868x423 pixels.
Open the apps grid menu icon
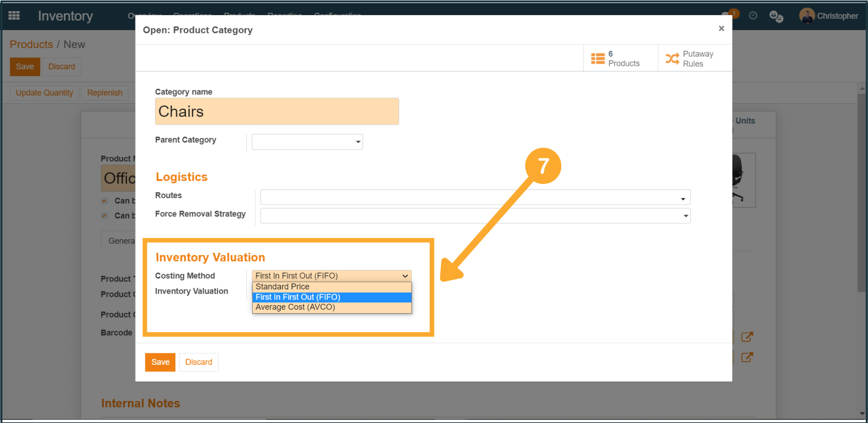pyautogui.click(x=14, y=16)
